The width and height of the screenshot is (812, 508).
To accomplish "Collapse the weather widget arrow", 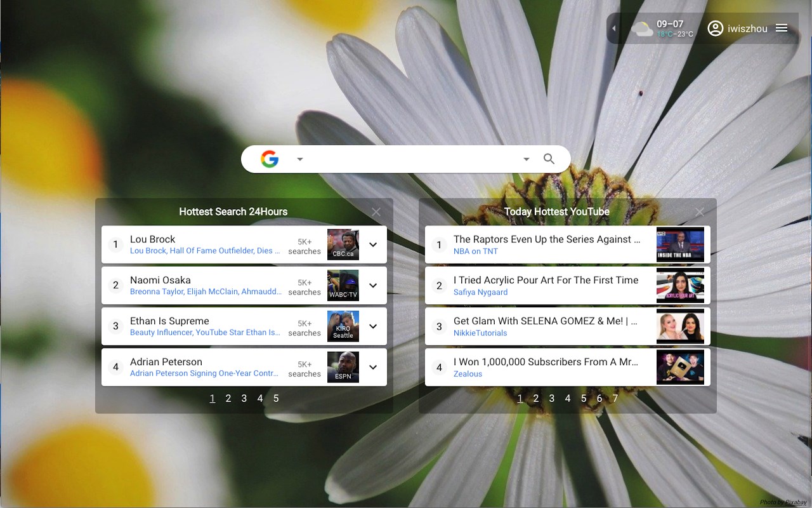I will tap(613, 29).
